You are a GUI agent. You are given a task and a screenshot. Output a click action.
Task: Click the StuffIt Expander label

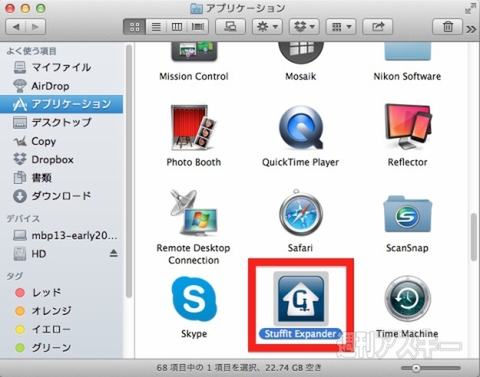(301, 334)
